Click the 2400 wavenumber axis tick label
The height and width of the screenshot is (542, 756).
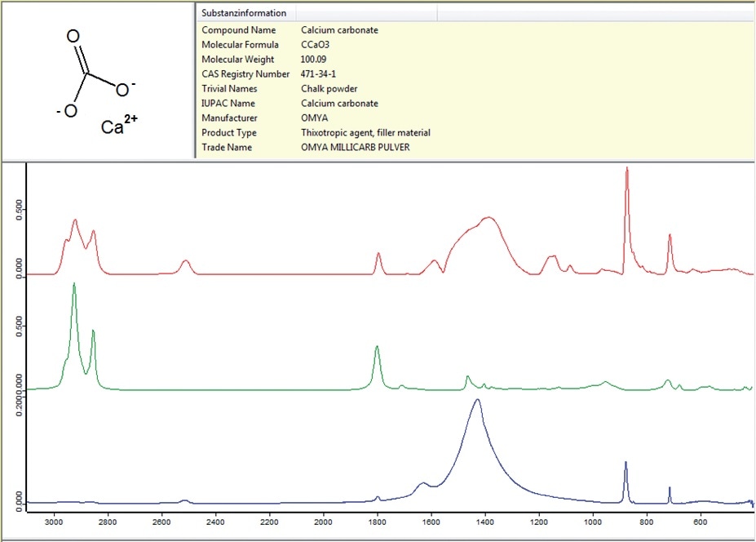(x=215, y=522)
